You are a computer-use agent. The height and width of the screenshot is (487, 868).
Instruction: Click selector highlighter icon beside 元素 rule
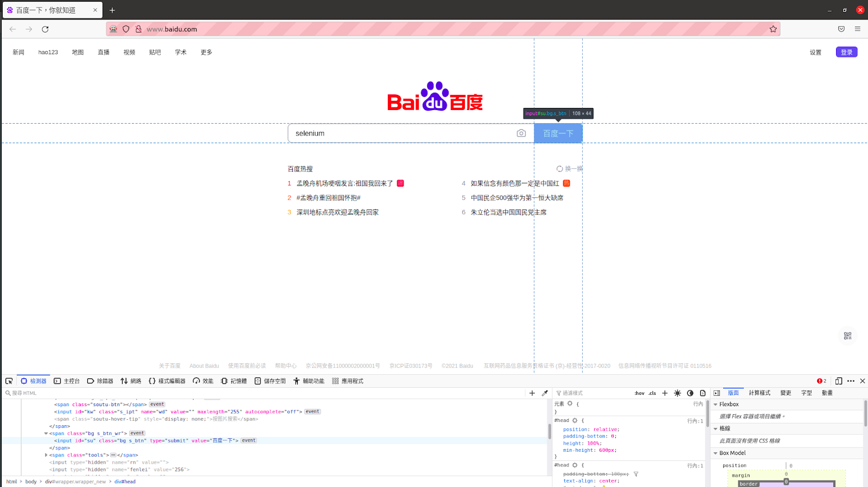570,404
